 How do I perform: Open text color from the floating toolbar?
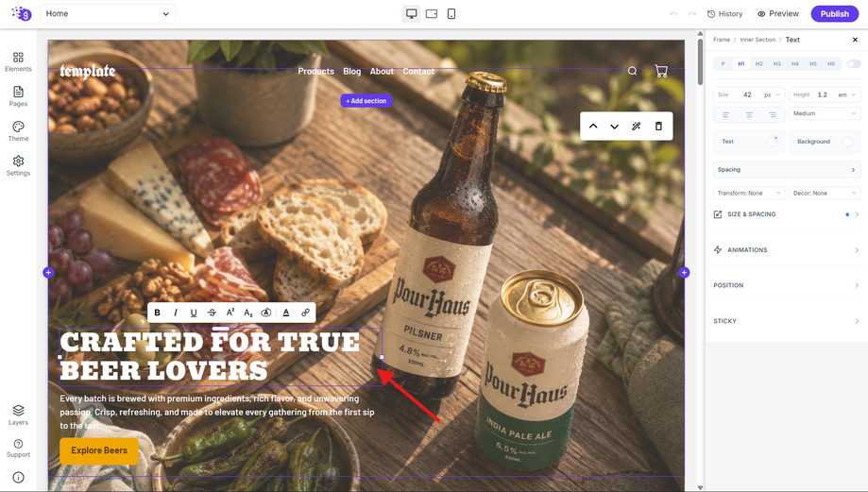(286, 313)
